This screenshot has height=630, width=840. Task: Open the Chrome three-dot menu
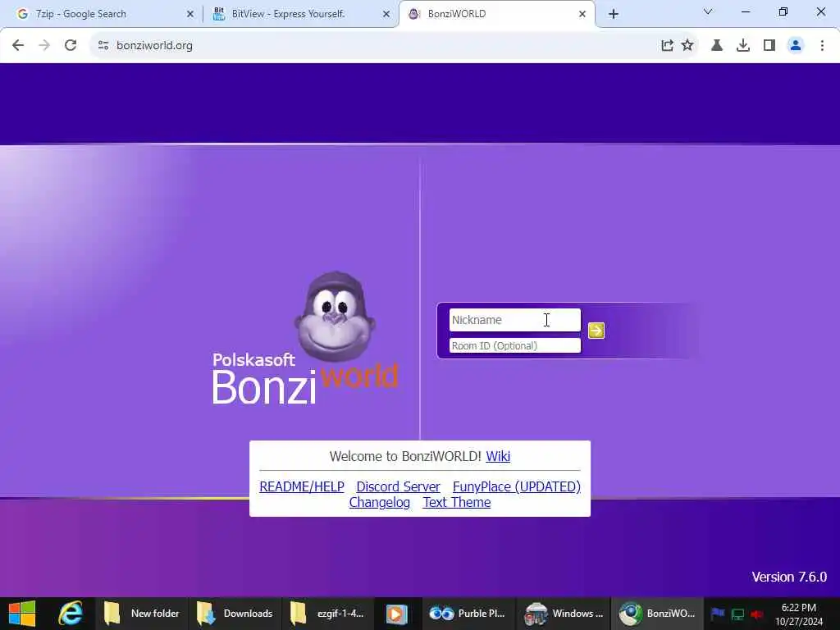pos(822,46)
